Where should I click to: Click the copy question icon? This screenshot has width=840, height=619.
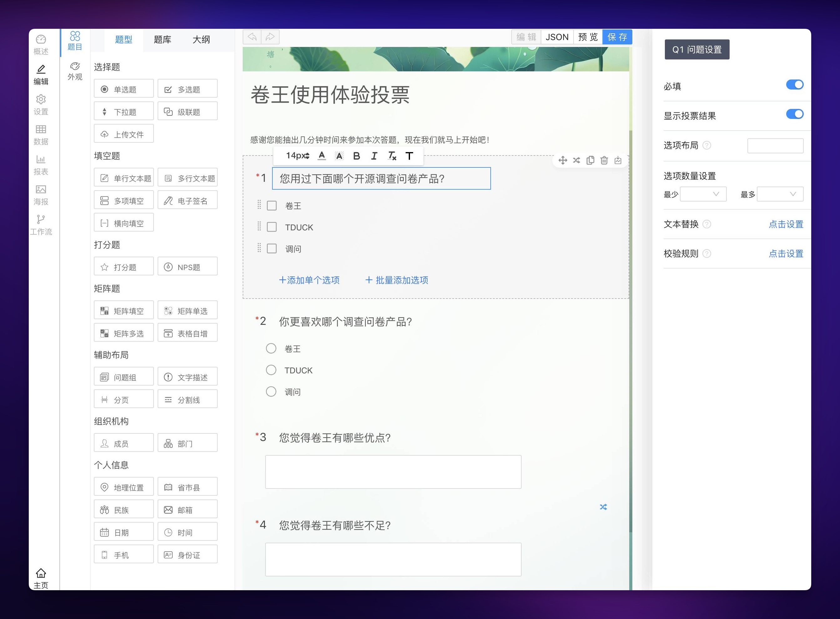coord(590,160)
